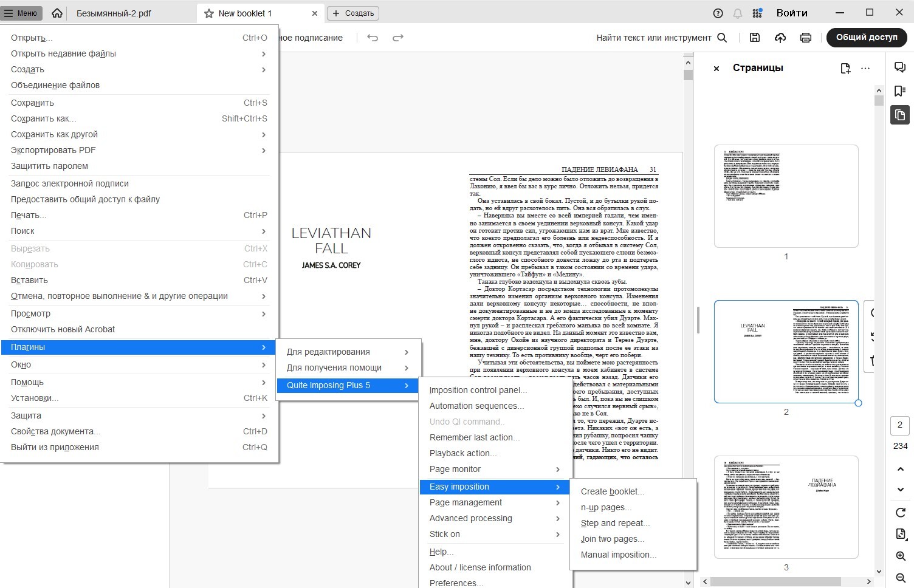The image size is (914, 588).
Task: Click the zoom in magnifier icon
Action: [x=900, y=556]
